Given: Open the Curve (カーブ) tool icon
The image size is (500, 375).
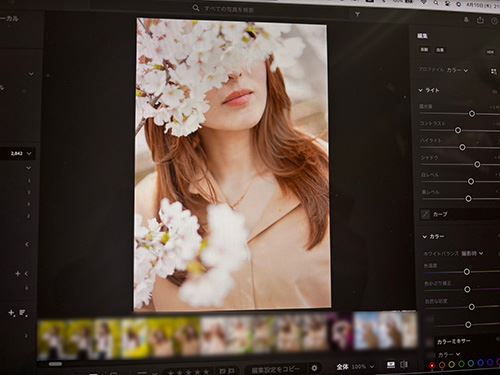Looking at the screenshot, I should pyautogui.click(x=425, y=214).
